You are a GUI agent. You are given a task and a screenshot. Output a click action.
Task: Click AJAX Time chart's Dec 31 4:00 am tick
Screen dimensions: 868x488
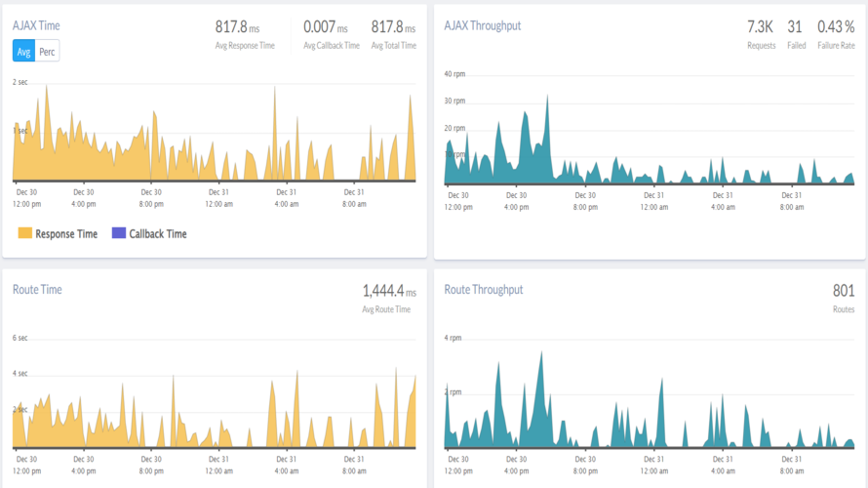tap(286, 198)
